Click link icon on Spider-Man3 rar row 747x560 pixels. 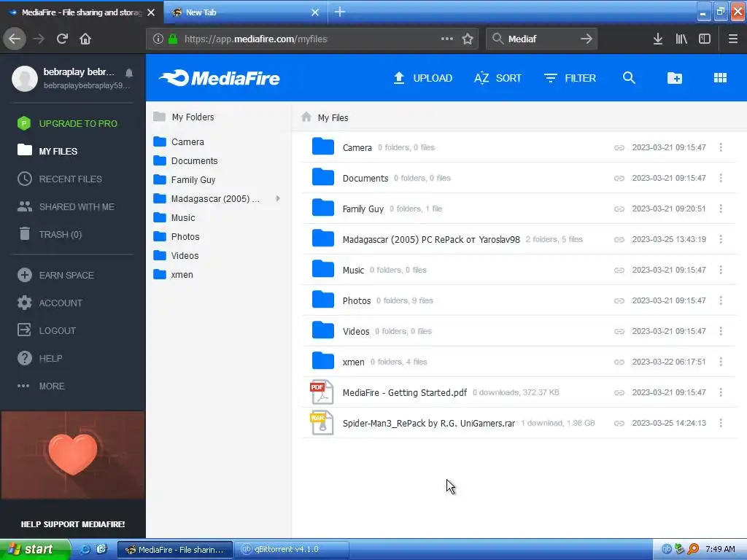pyautogui.click(x=619, y=424)
